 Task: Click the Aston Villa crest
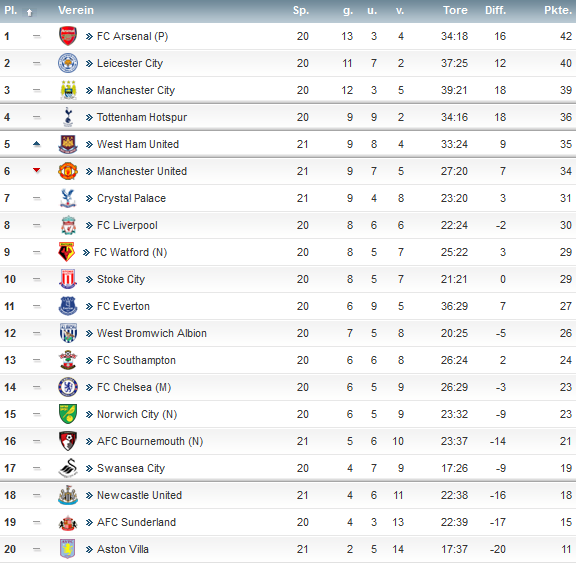tap(68, 549)
